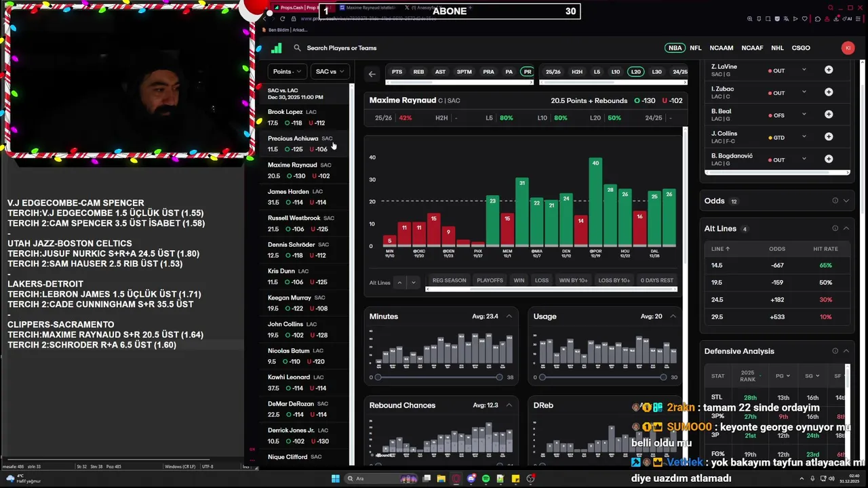868x488 pixels.
Task: Open info icon for Defensive Analysis panel
Action: click(835, 351)
